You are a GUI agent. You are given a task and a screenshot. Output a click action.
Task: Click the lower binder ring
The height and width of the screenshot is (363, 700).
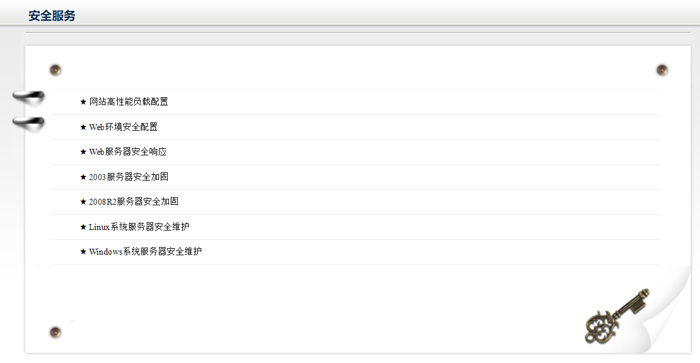tap(29, 124)
